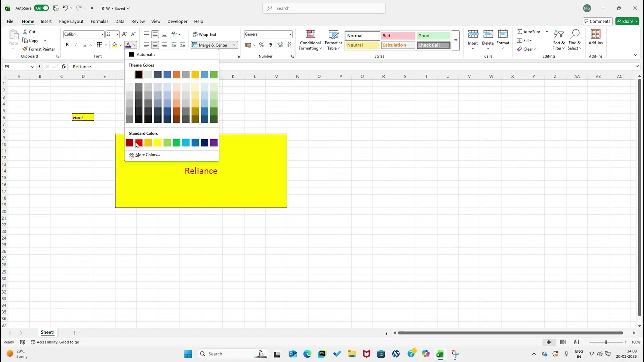Click the Save disk icon in title bar
This screenshot has height=362, width=644.
55,8
